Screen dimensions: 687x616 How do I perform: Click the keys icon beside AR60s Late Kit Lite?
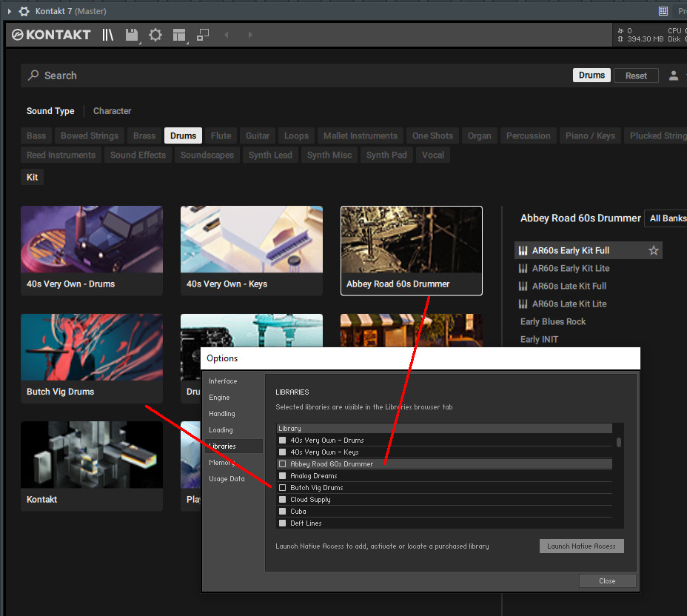point(523,304)
